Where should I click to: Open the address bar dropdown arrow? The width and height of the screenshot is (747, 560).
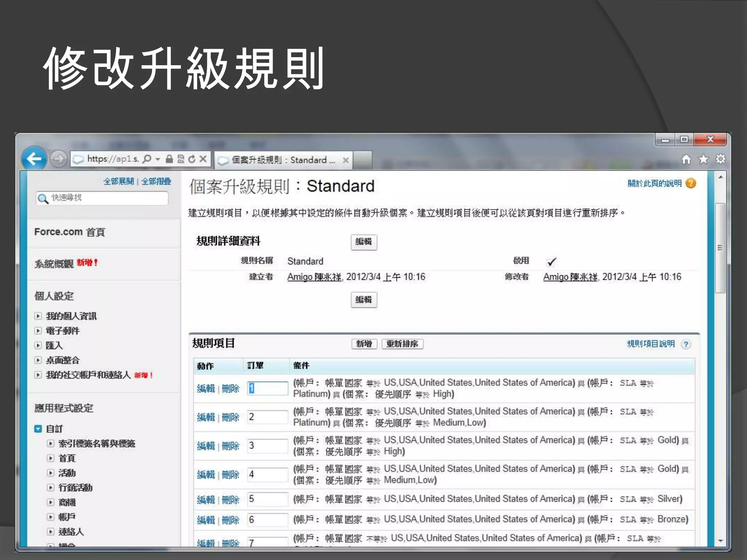click(x=158, y=159)
